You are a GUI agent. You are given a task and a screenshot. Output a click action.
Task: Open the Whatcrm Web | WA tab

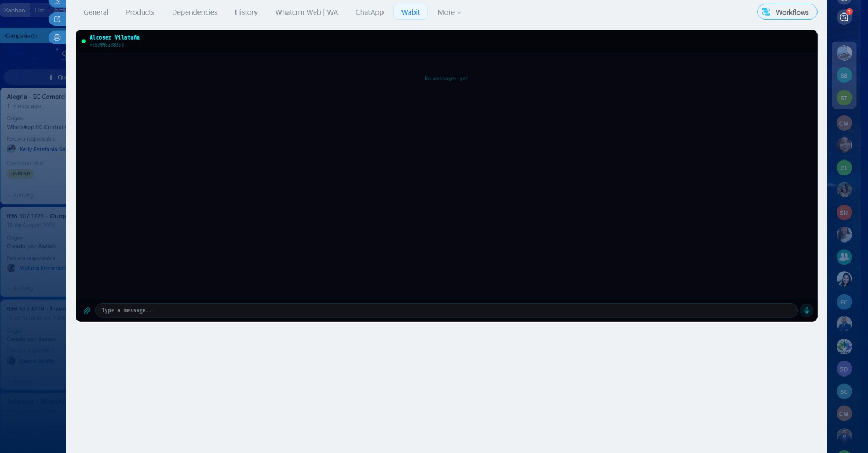tap(307, 12)
